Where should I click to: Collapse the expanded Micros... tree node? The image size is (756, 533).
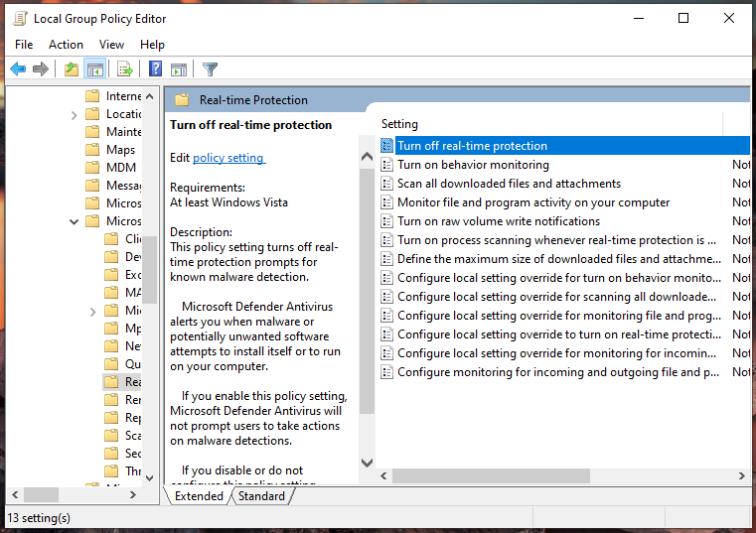(75, 221)
